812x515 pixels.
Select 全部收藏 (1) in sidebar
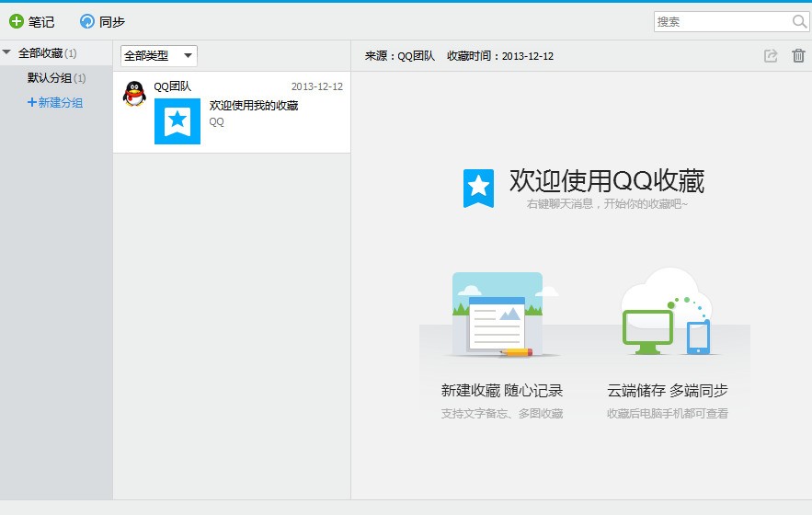tap(48, 52)
